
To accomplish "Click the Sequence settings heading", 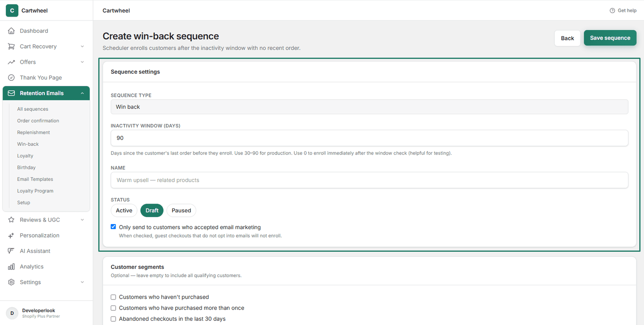I will pyautogui.click(x=135, y=72).
